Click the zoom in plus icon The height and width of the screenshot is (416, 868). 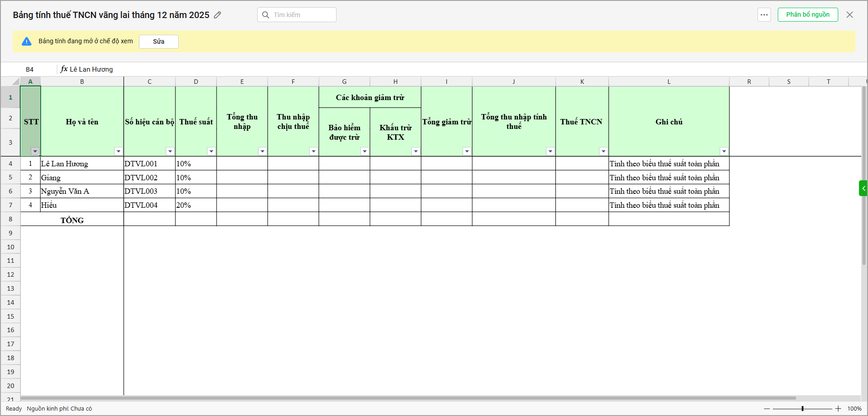838,409
